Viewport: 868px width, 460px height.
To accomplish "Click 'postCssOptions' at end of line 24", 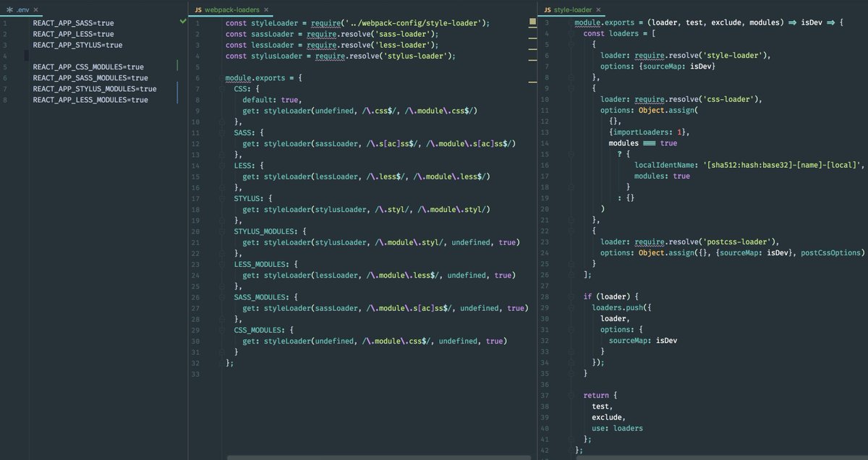I will click(833, 253).
